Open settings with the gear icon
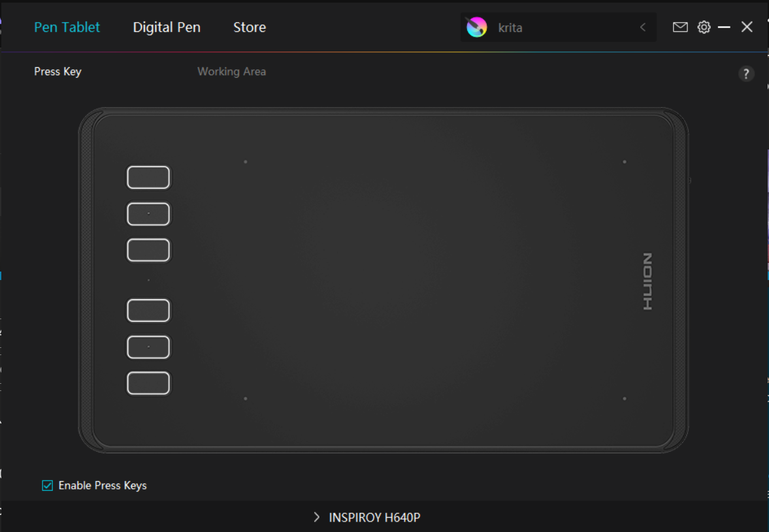The image size is (769, 532). pos(704,27)
